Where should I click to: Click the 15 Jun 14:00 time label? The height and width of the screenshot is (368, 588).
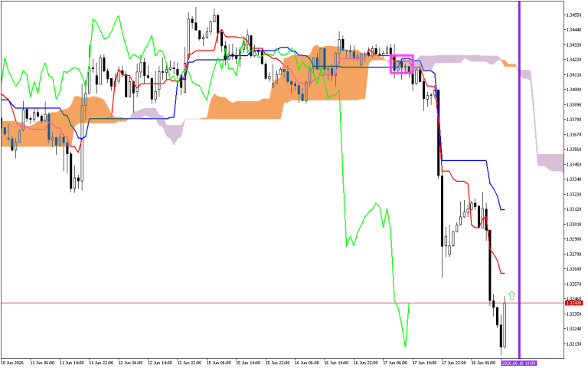pos(248,363)
